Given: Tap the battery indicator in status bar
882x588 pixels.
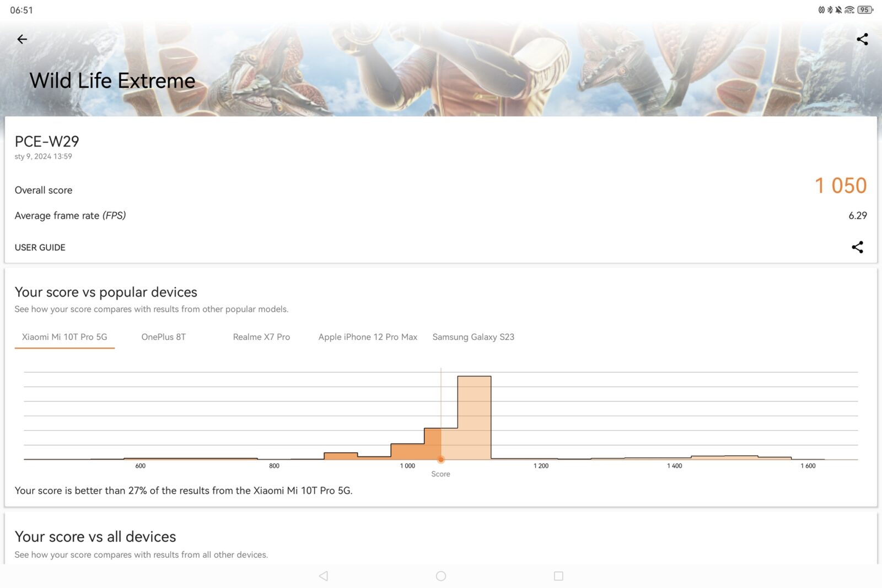Looking at the screenshot, I should 865,10.
